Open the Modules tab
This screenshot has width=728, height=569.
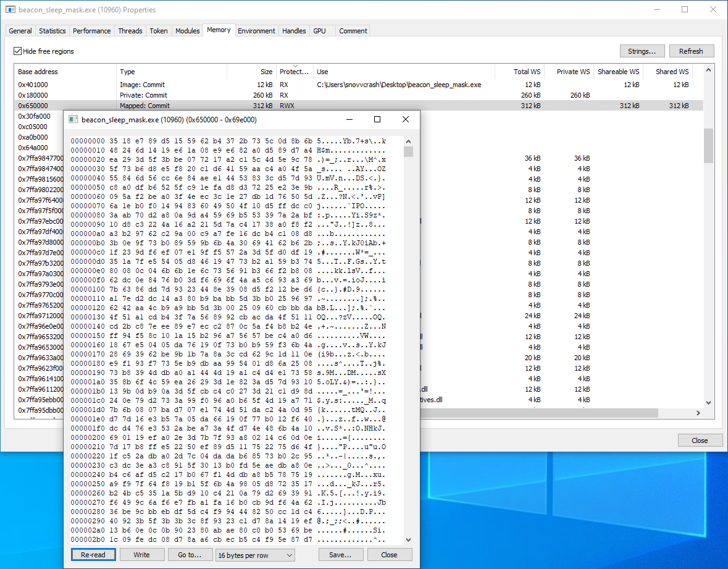[x=187, y=31]
